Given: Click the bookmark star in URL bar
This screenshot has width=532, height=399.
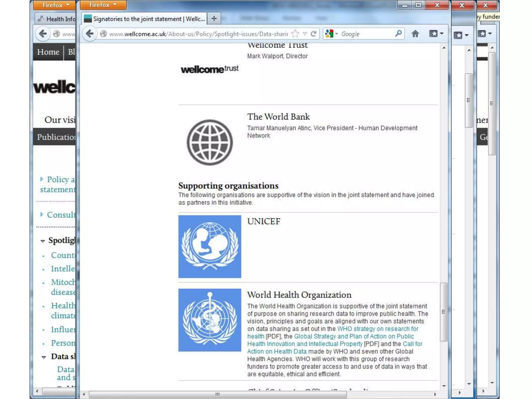Looking at the screenshot, I should click(295, 34).
